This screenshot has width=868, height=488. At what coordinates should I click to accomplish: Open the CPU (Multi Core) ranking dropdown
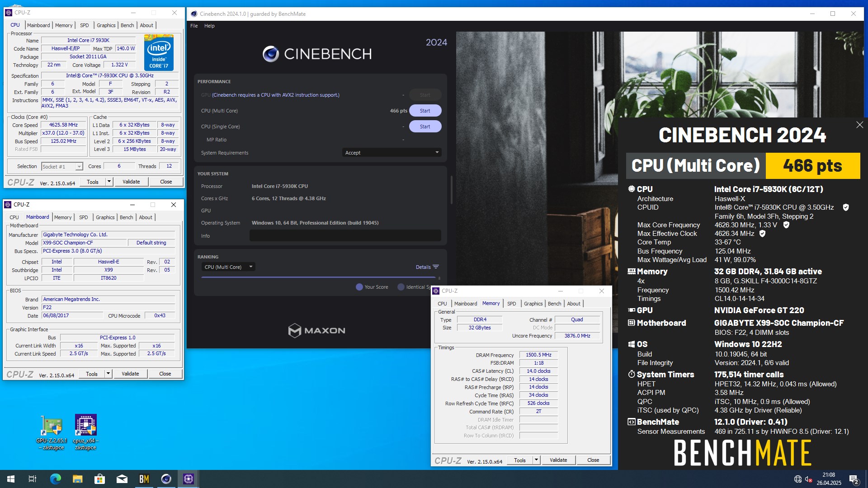[228, 267]
